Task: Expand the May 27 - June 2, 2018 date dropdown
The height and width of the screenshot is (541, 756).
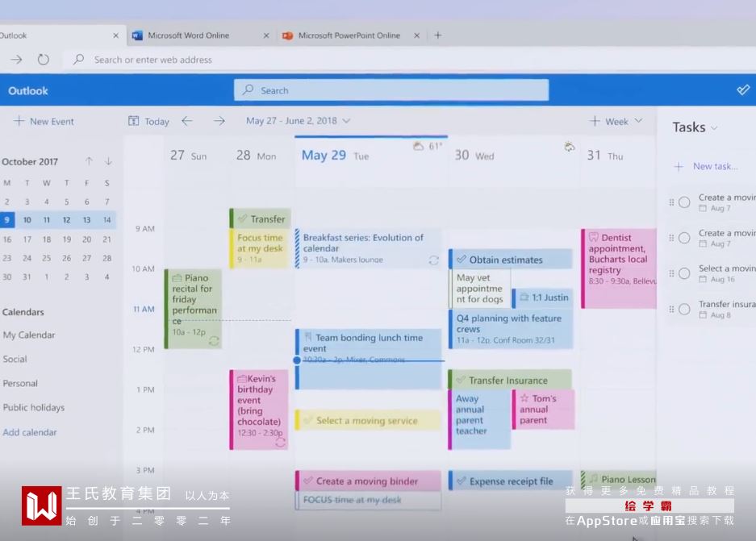Action: pos(346,121)
